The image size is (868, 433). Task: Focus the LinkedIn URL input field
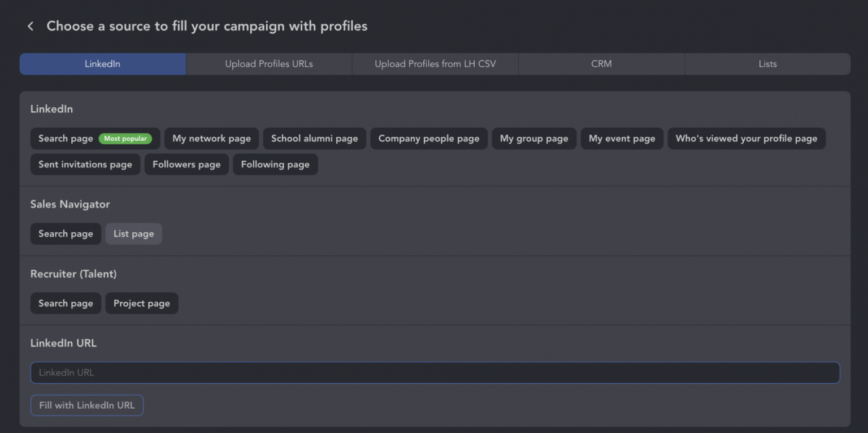tap(435, 373)
